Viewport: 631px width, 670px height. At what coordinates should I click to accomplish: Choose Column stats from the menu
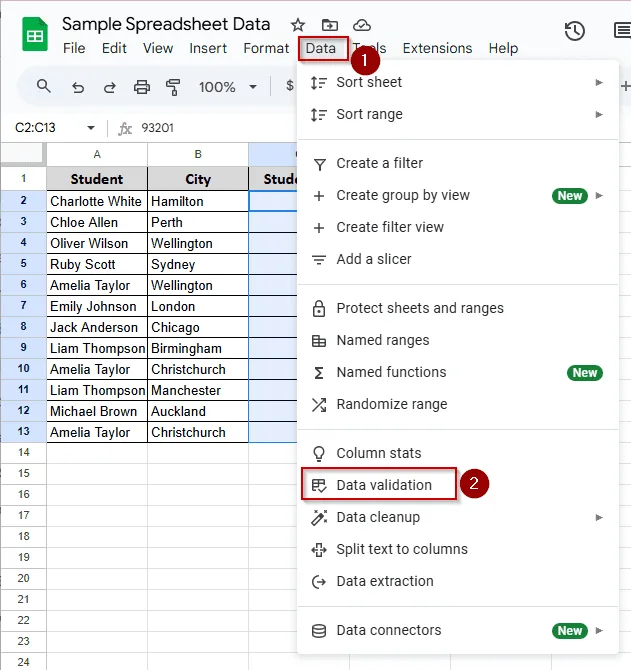(458, 453)
